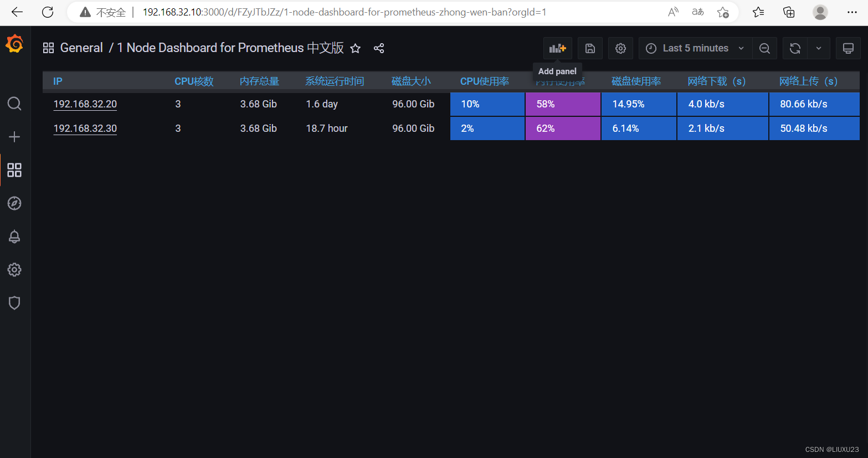
Task: Save the dashboard with disk icon
Action: tap(590, 48)
